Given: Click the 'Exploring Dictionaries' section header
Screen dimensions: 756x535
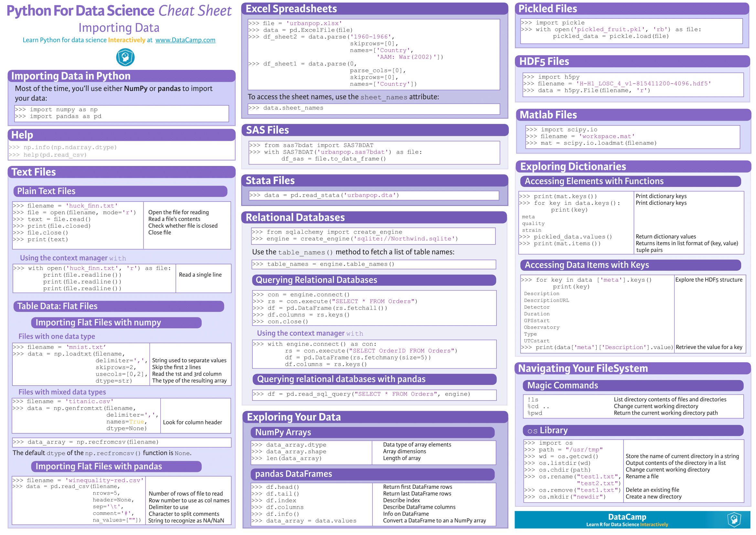Looking at the screenshot, I should click(633, 166).
